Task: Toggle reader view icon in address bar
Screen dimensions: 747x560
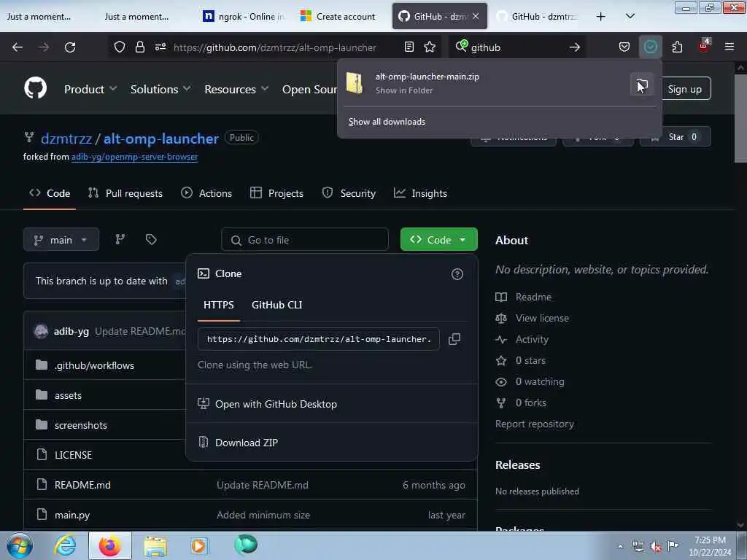Action: [x=409, y=47]
